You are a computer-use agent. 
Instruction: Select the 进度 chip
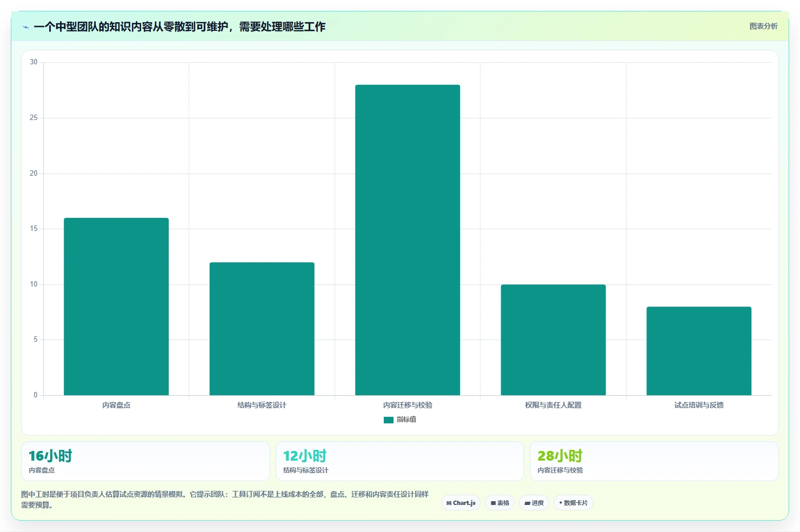click(534, 503)
